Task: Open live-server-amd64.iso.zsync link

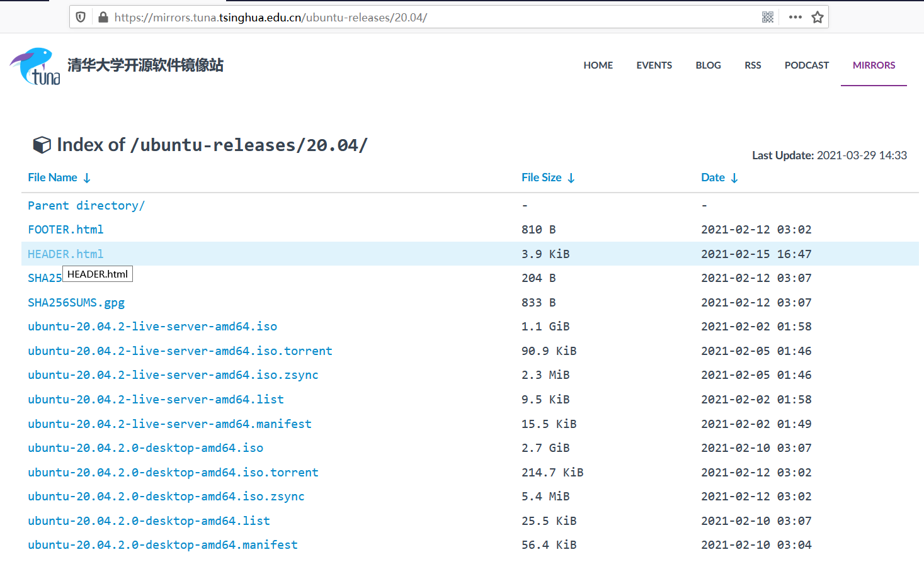Action: [173, 375]
